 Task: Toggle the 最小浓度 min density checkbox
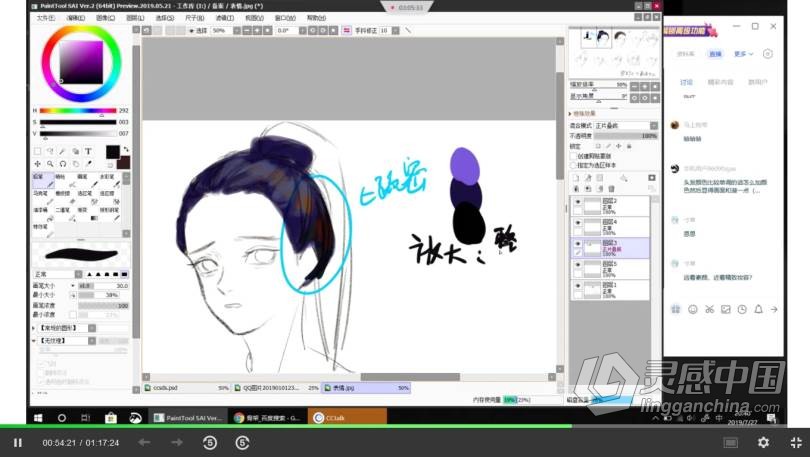(73, 314)
